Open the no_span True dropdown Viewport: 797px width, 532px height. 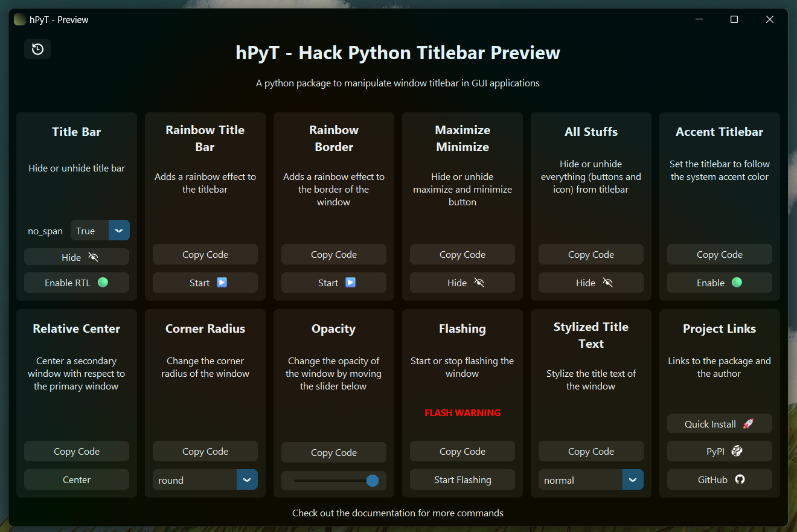coord(100,231)
